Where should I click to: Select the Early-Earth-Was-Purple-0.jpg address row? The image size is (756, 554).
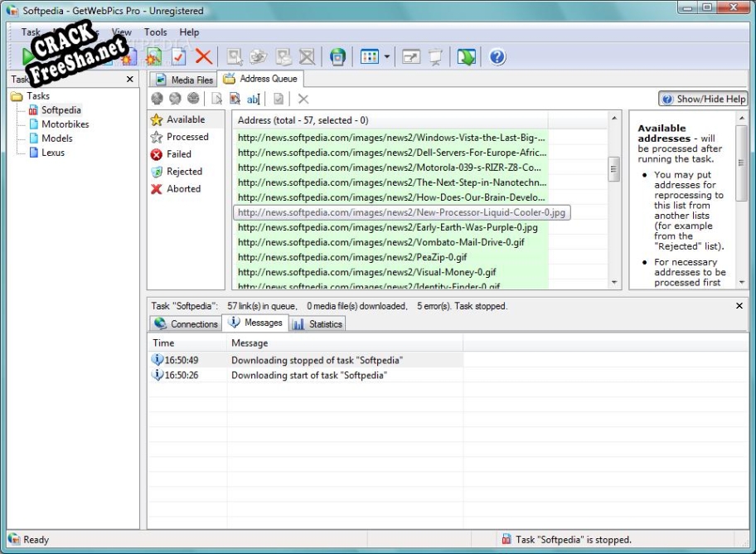387,227
